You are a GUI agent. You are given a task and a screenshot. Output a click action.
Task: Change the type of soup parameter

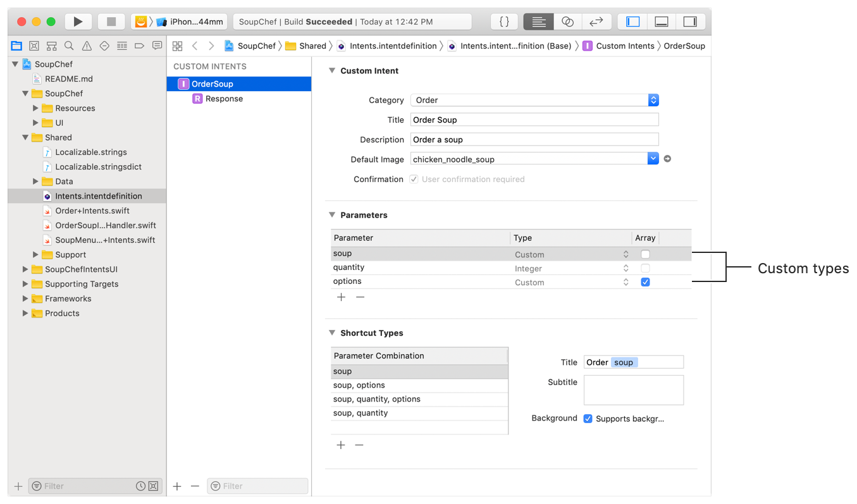(572, 254)
